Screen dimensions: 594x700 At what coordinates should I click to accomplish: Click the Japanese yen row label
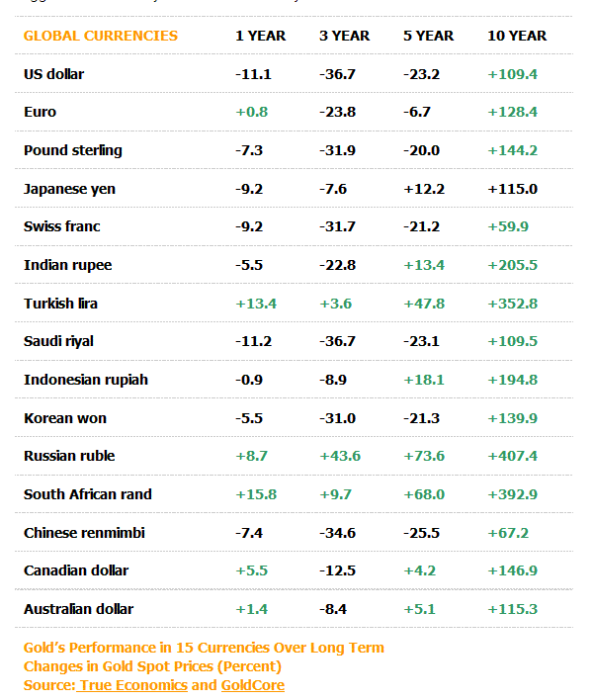69,189
